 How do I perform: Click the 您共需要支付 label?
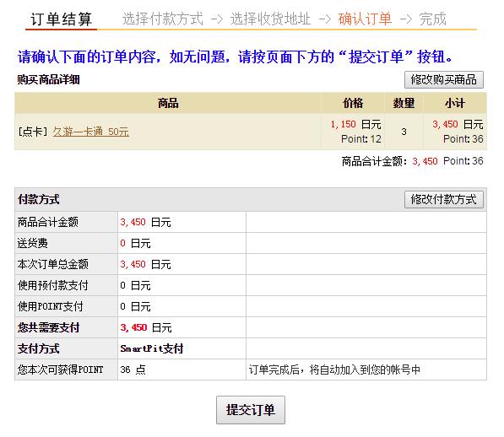[48, 327]
